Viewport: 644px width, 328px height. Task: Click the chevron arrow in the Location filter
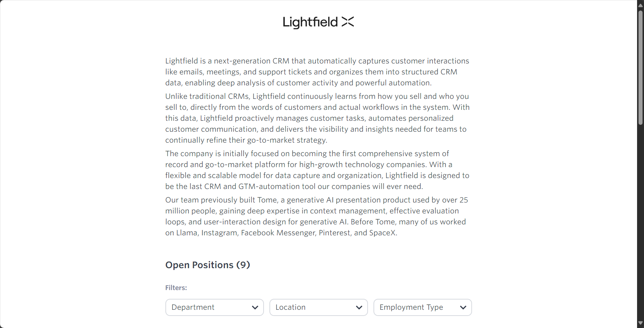tap(359, 308)
